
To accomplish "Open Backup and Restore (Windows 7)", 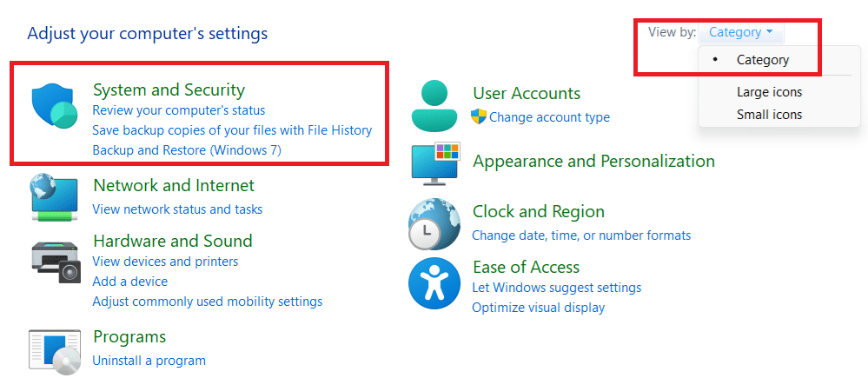I will pos(187,150).
